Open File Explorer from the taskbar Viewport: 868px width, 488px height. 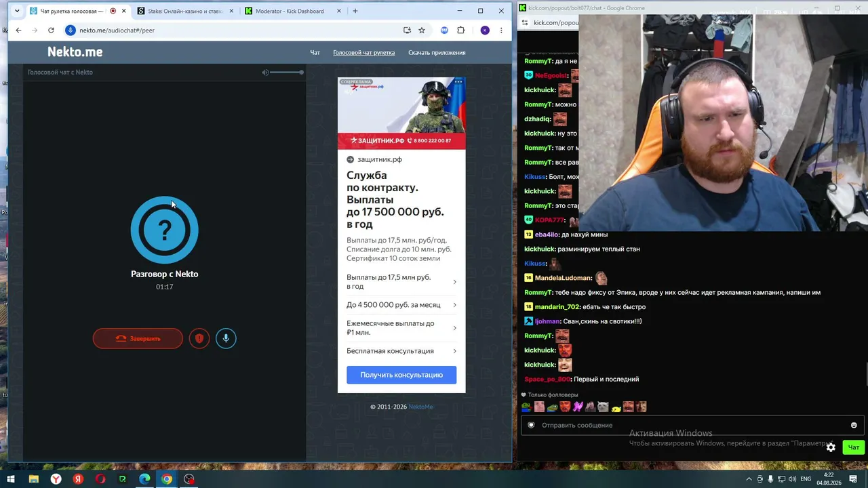coord(33,479)
